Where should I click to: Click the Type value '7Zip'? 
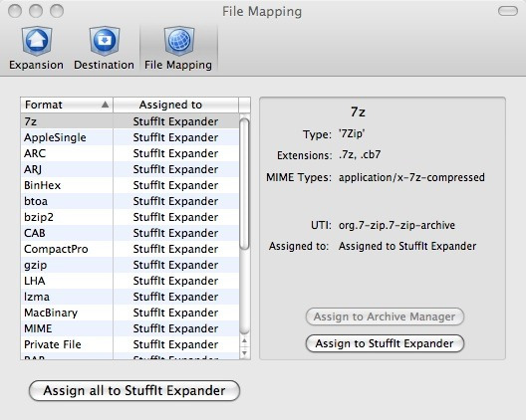pyautogui.click(x=352, y=133)
